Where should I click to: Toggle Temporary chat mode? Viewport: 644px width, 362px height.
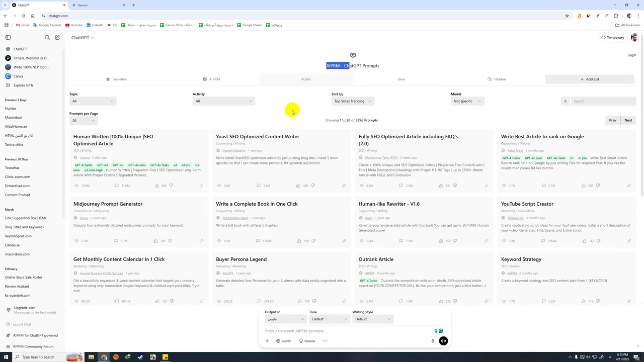pyautogui.click(x=612, y=38)
